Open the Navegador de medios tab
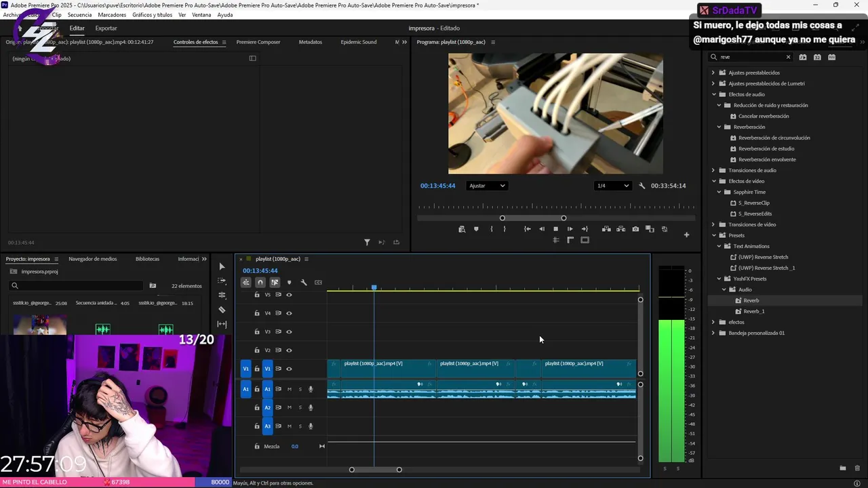The width and height of the screenshot is (868, 488). pos(93,259)
